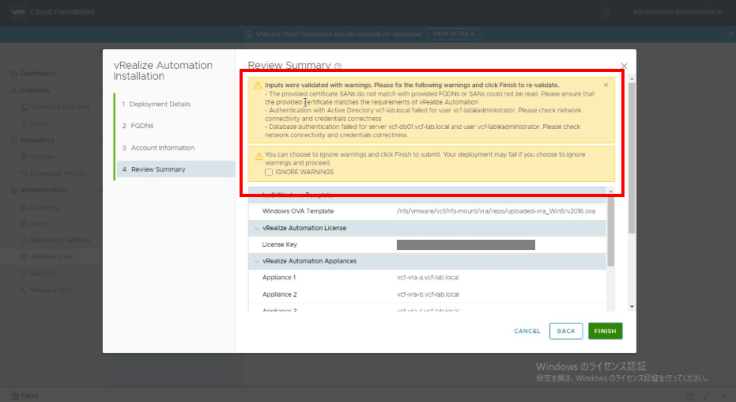736x402 pixels.
Task: Collapse the Inventory sidebar group
Action: pos(101,90)
